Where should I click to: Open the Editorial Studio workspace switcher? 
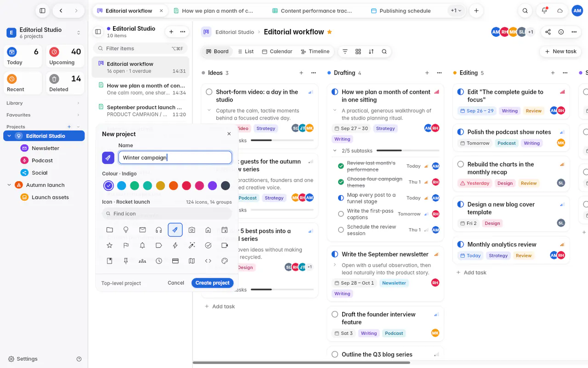[x=44, y=33]
